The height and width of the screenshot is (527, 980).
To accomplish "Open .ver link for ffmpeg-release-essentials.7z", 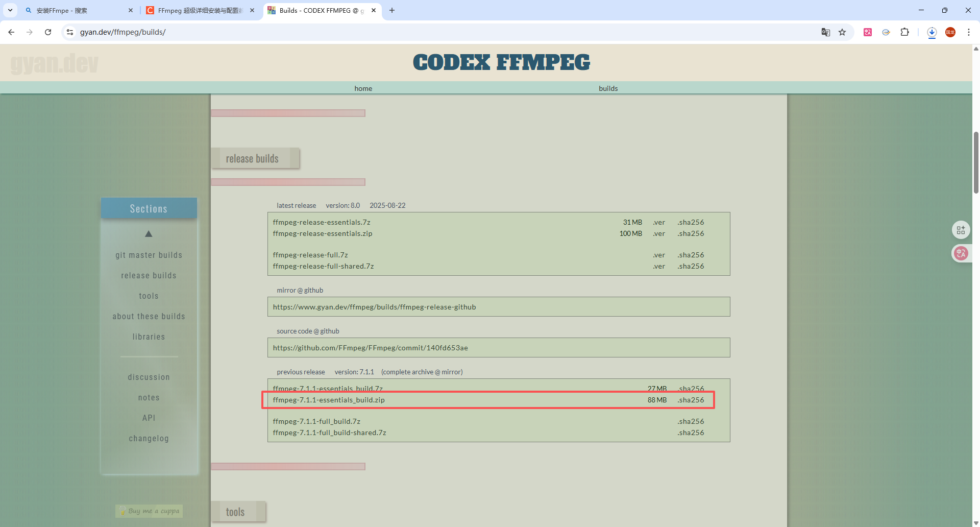I will click(x=659, y=222).
